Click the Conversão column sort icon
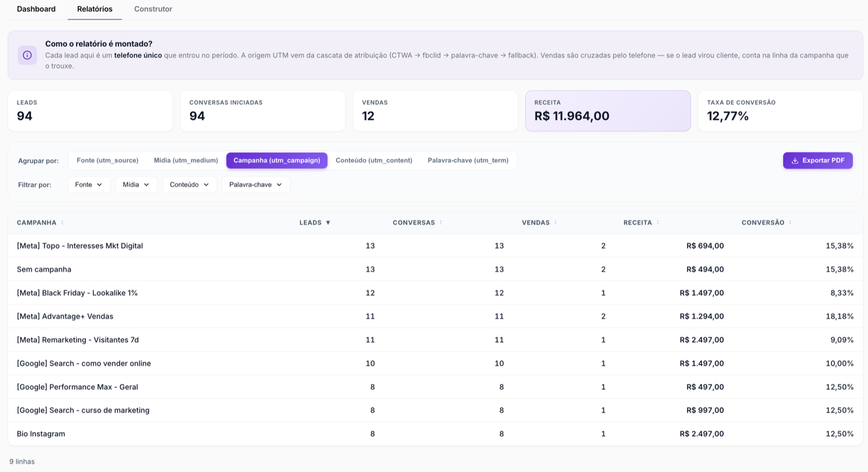Viewport: 868px width, 472px height. click(790, 222)
